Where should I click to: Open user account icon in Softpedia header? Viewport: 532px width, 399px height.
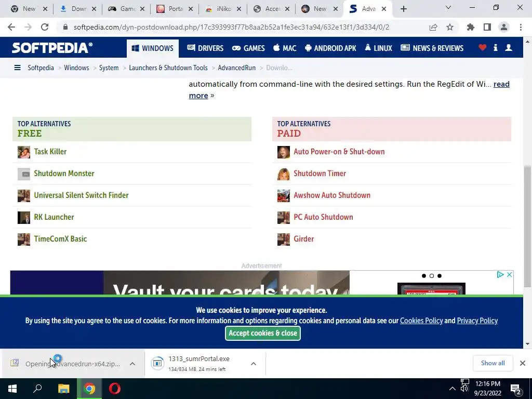509,48
